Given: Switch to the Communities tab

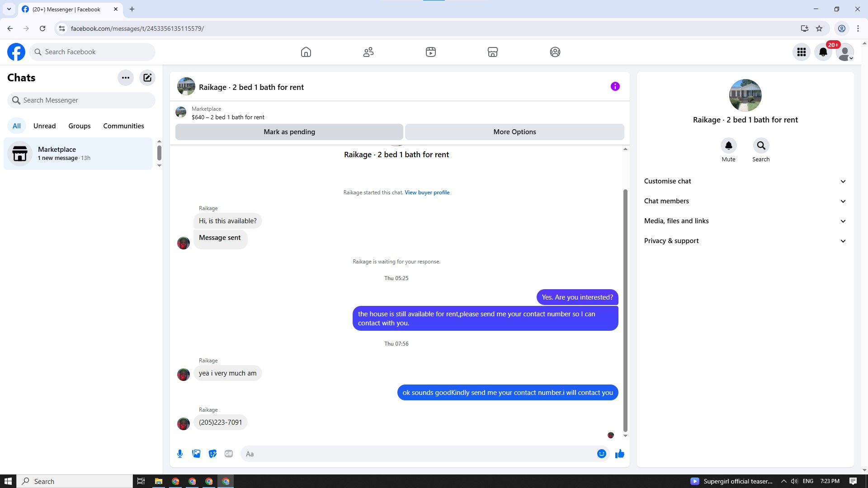Looking at the screenshot, I should pyautogui.click(x=123, y=126).
